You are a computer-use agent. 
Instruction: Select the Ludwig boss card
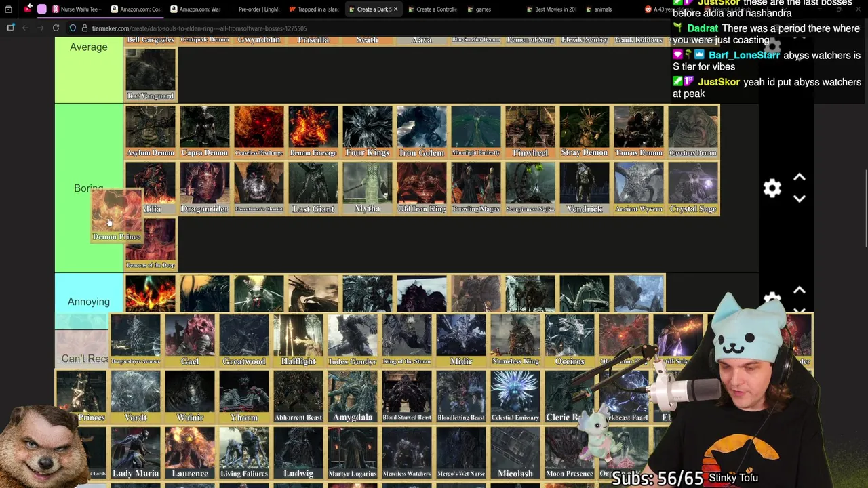tap(298, 453)
